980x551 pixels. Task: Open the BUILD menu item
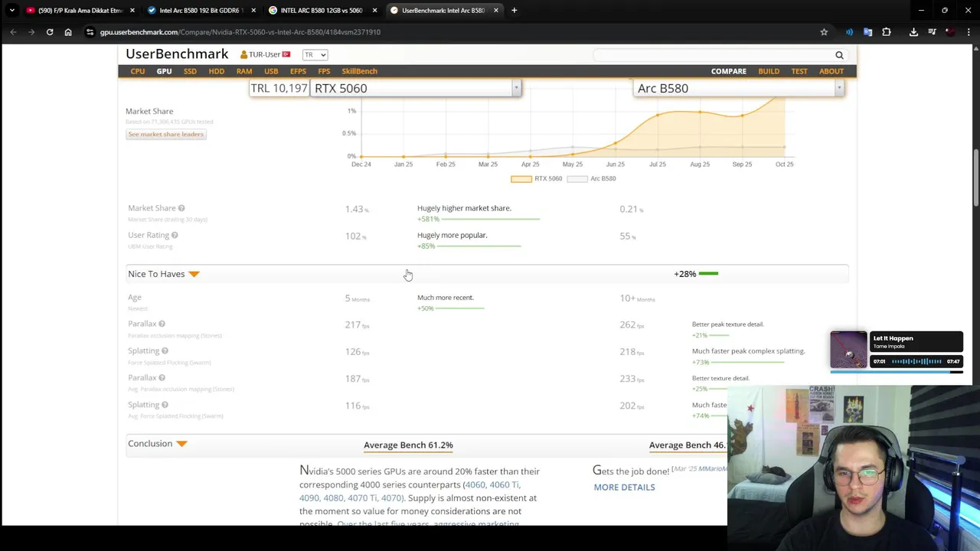click(x=769, y=71)
